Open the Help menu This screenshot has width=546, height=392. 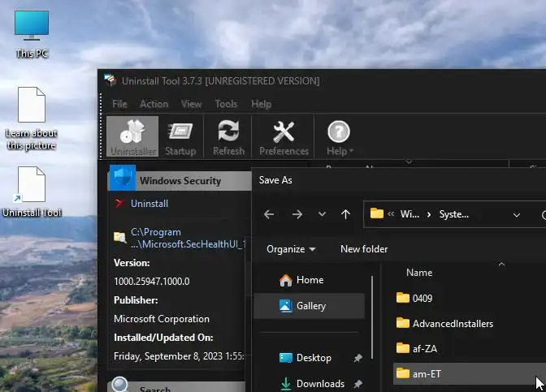pyautogui.click(x=262, y=104)
